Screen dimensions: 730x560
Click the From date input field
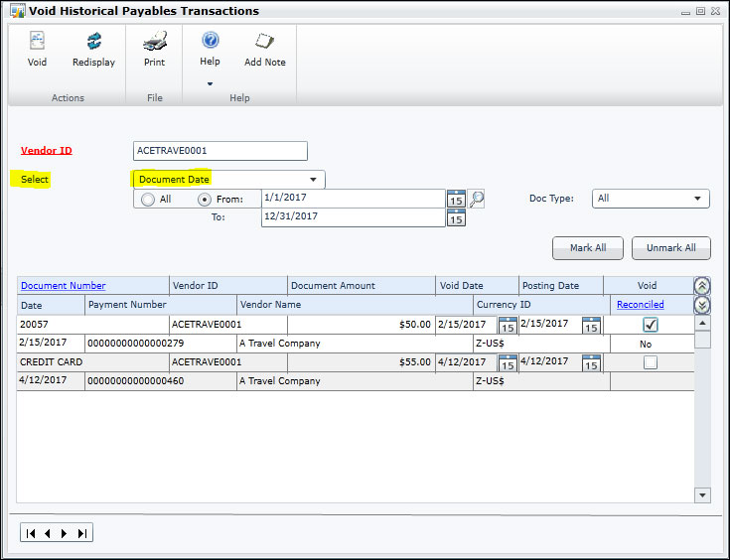pos(354,199)
